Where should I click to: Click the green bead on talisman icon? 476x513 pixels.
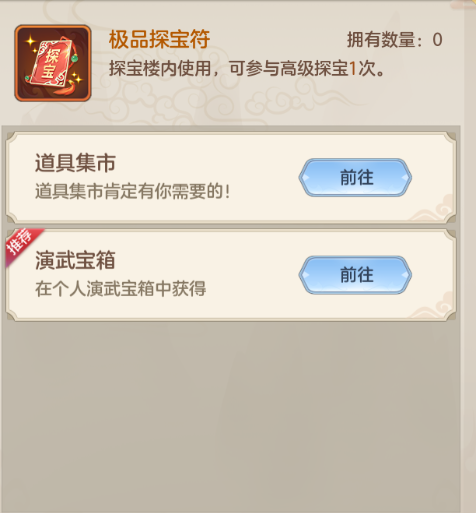74,59
